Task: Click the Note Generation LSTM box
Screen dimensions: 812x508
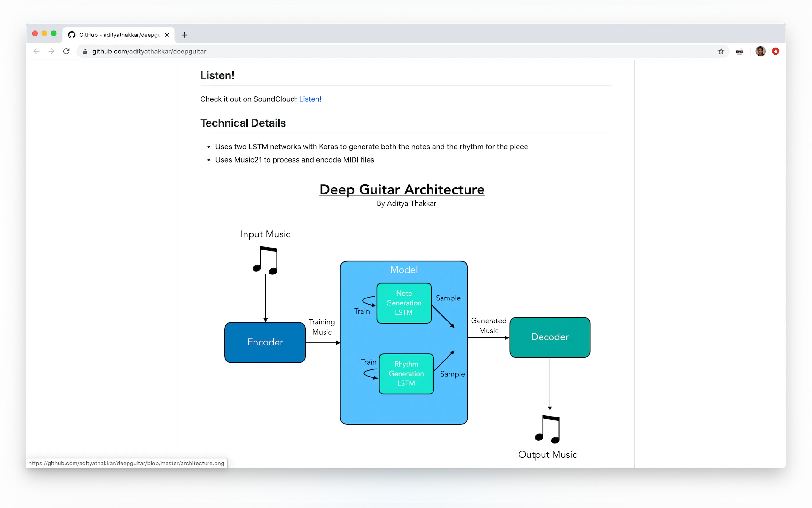Action: point(404,303)
